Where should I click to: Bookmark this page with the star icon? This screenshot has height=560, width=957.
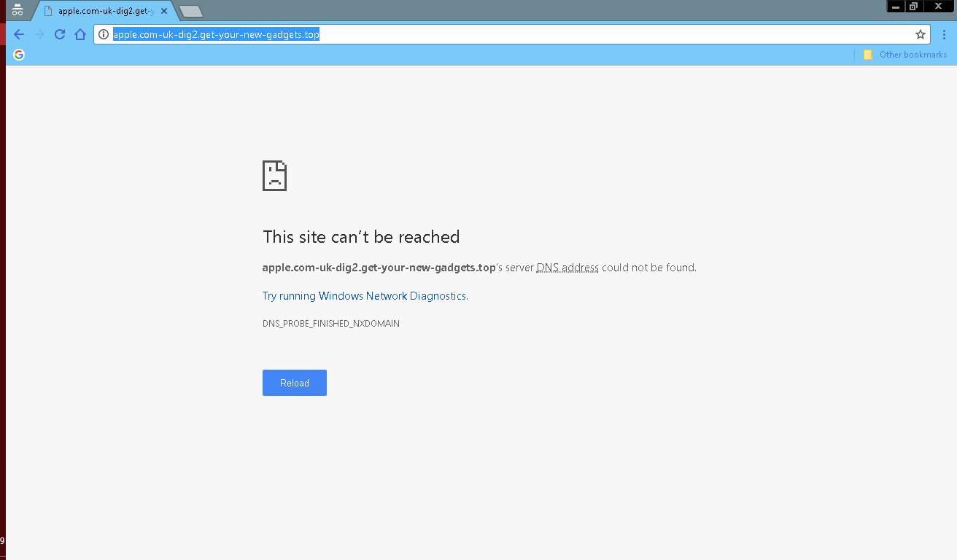pyautogui.click(x=921, y=34)
